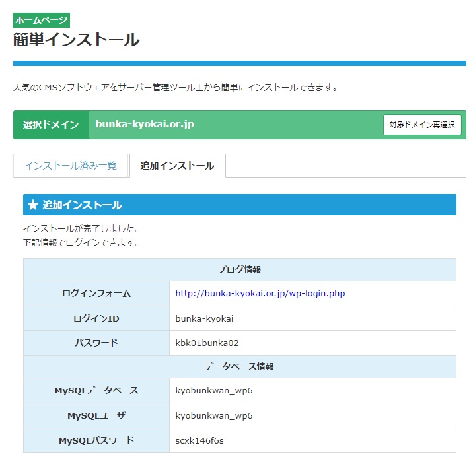The height and width of the screenshot is (476, 469).
Task: Click the データベース情報 section header
Action: (x=239, y=366)
